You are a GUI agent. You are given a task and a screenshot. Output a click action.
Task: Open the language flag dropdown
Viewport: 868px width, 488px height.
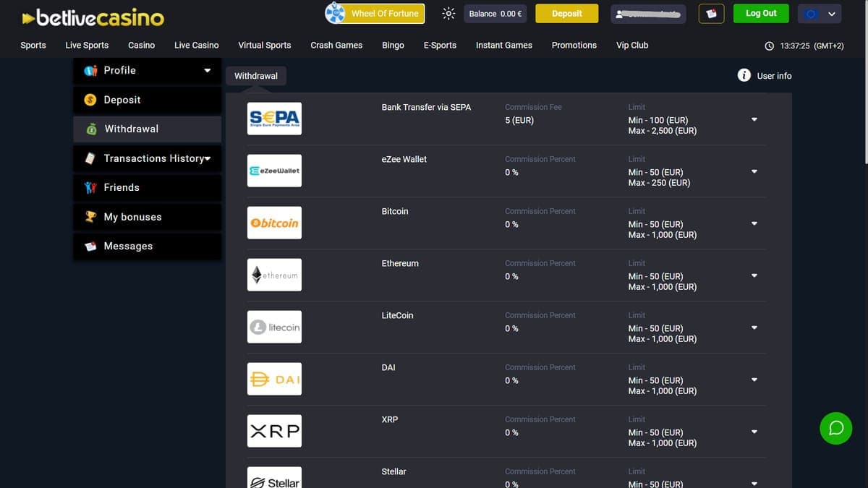point(820,14)
